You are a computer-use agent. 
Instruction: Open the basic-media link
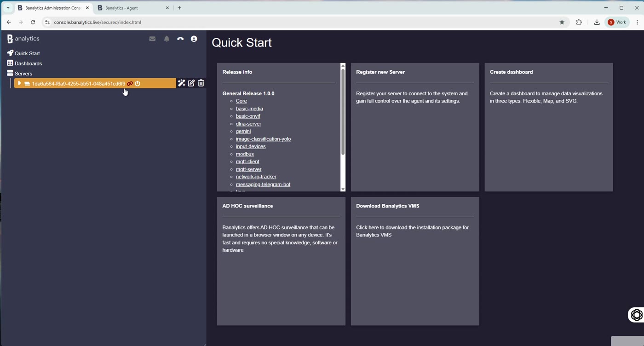[249, 109]
